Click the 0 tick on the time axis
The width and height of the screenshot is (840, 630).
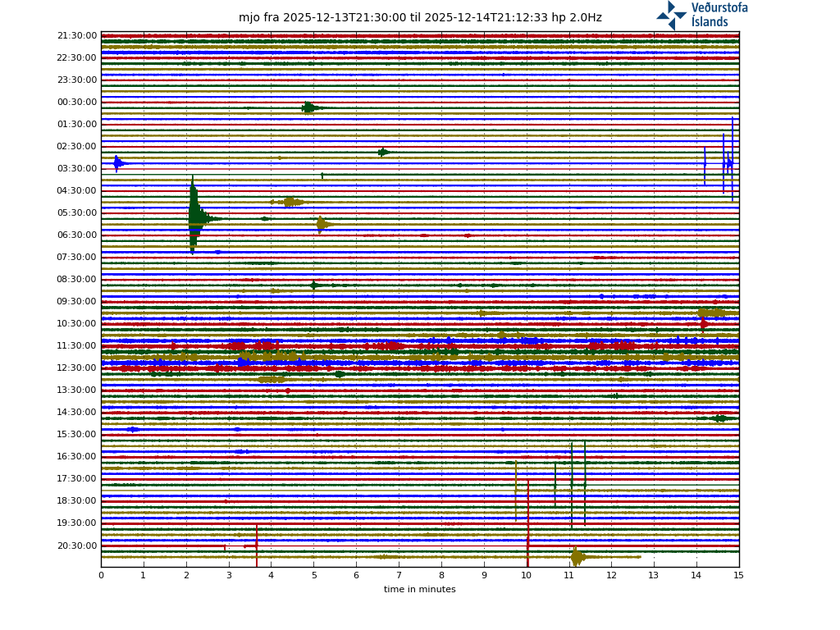click(x=101, y=576)
